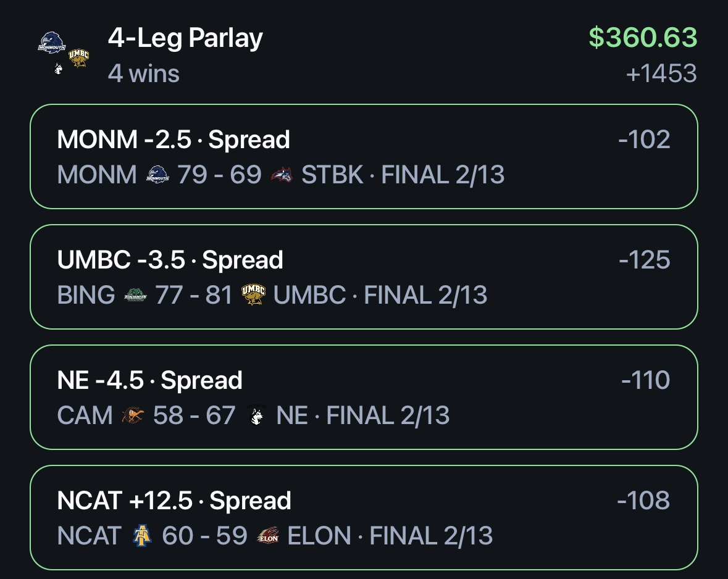
Task: Click the Binghamton logo beside BING
Action: (x=136, y=295)
